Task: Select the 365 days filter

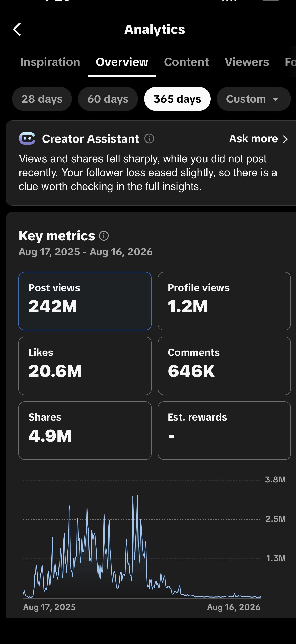Action: click(177, 99)
